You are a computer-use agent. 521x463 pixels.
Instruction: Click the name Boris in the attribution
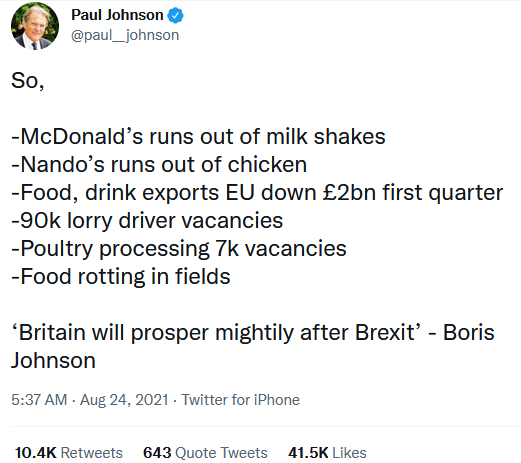coord(468,333)
